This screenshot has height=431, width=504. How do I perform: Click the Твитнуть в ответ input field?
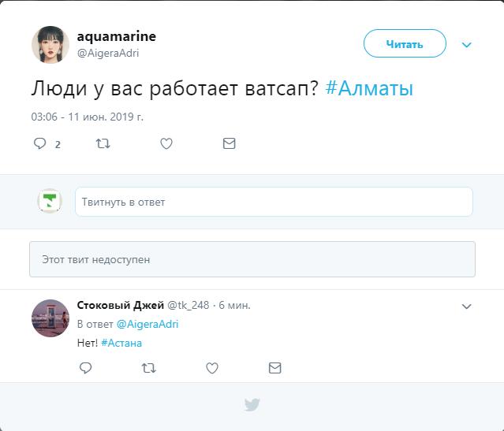tap(274, 202)
